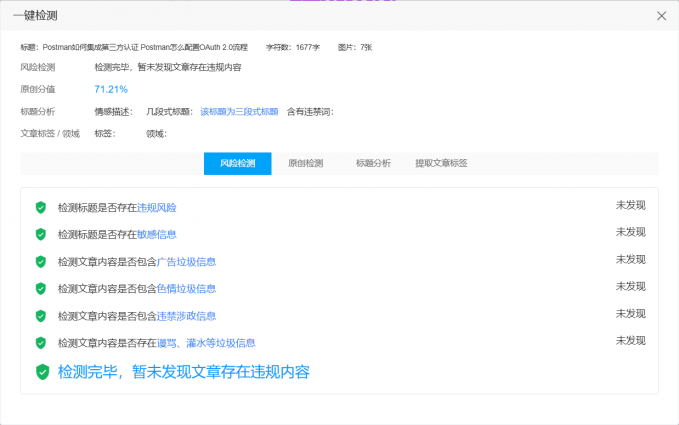Click the green shield beside 违禁涉政信息 check
The image size is (679, 425).
tap(41, 316)
